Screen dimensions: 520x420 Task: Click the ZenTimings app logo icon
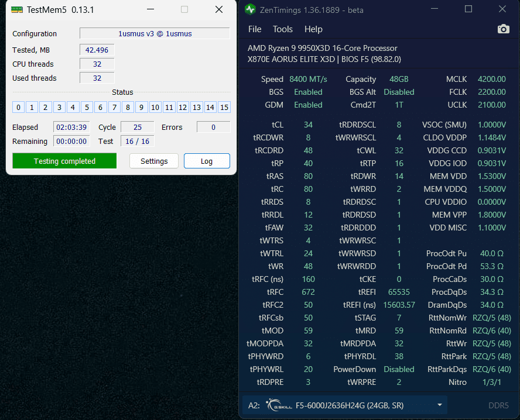[250, 9]
